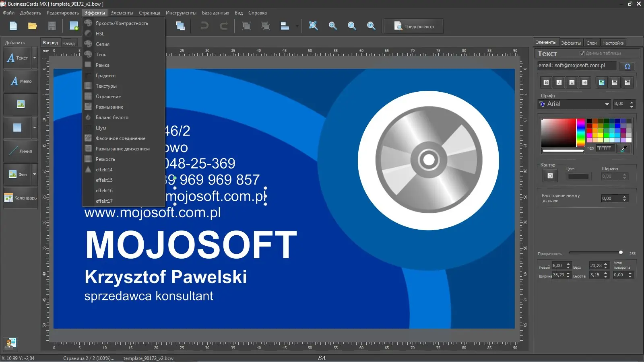Click the Add new page icon
This screenshot has height=362, width=644.
74,26
